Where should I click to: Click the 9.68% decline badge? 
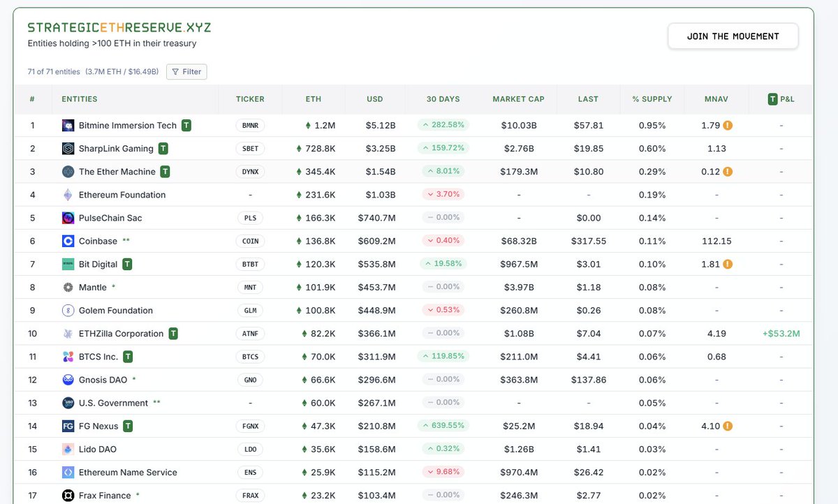pyautogui.click(x=443, y=472)
